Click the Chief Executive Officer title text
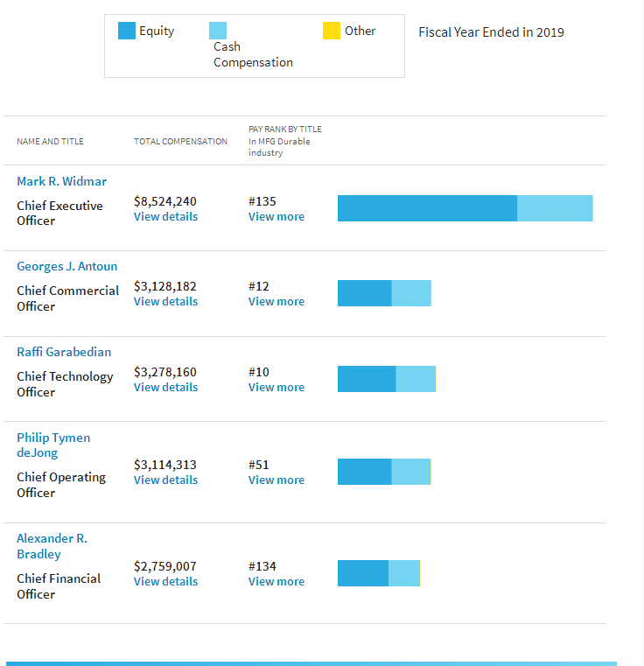Image resolution: width=644 pixels, height=666 pixels. click(59, 214)
